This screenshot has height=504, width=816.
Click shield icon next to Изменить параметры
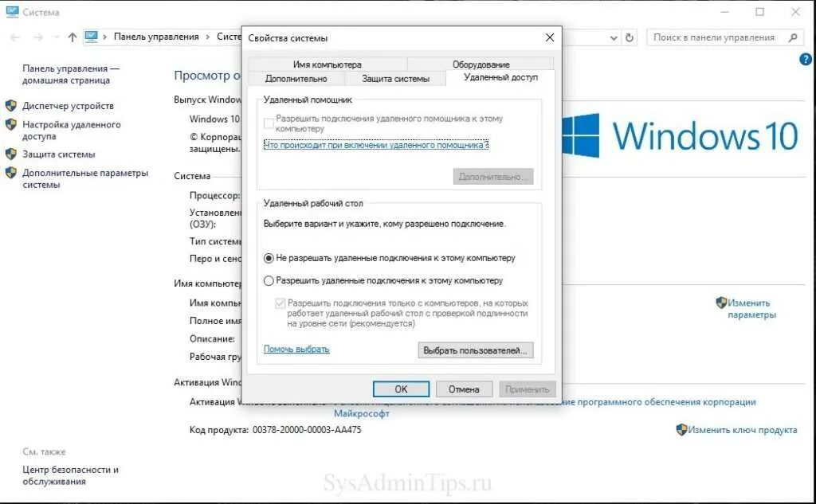click(x=721, y=303)
